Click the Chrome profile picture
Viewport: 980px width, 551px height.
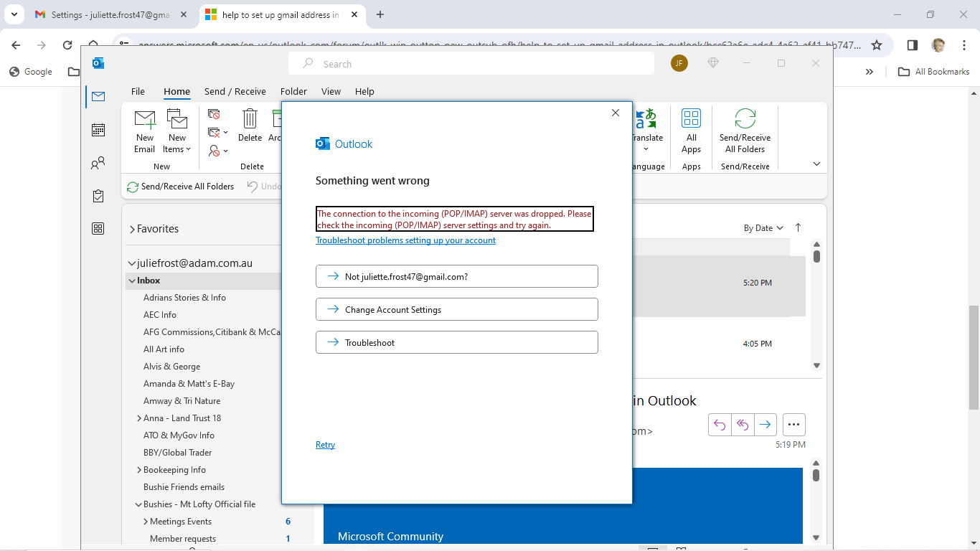938,44
